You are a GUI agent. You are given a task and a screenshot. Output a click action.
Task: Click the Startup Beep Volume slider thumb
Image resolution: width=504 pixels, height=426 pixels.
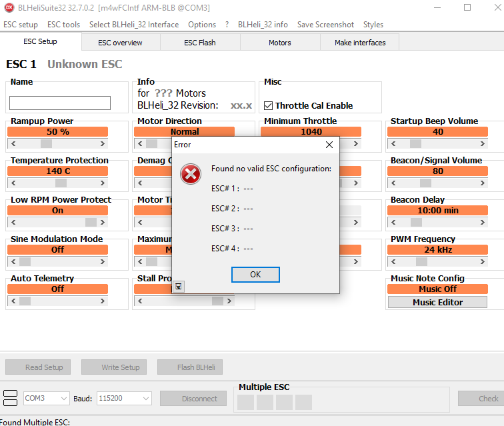tap(415, 144)
